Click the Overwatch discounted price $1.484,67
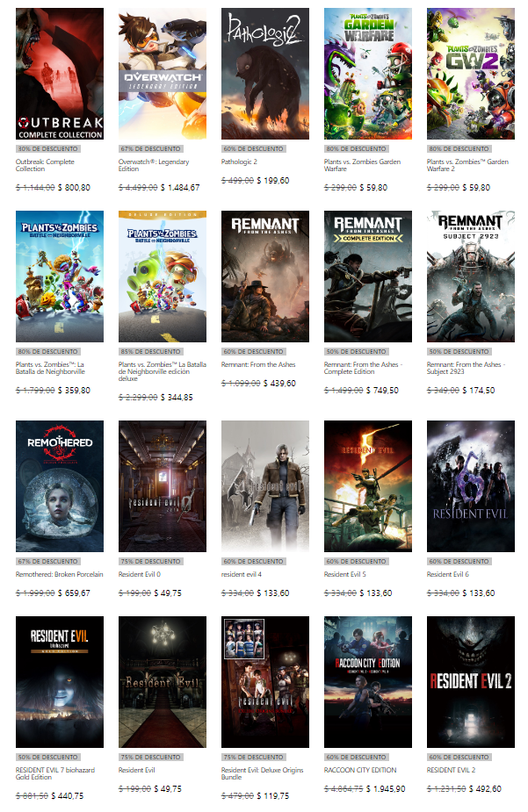Viewport: 528px width, 812px height. point(178,187)
